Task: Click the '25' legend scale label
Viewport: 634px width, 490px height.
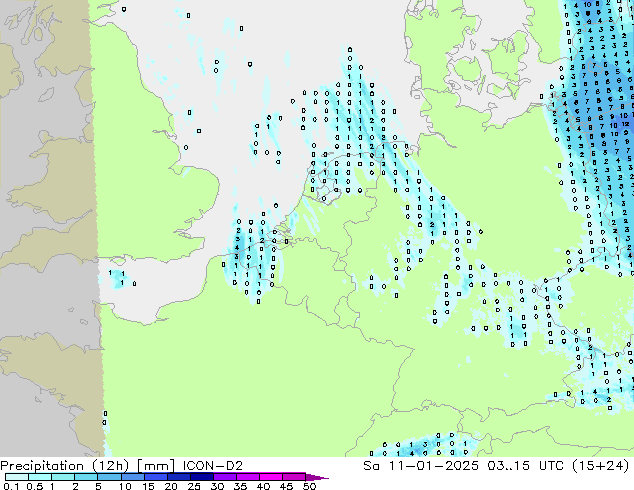Action: click(x=194, y=486)
